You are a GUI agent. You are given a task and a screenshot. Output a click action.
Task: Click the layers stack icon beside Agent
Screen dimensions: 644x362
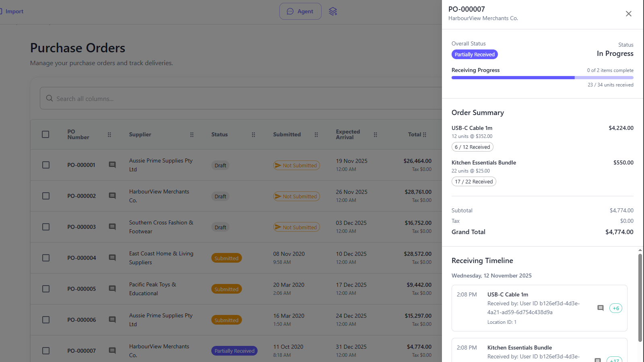333,11
